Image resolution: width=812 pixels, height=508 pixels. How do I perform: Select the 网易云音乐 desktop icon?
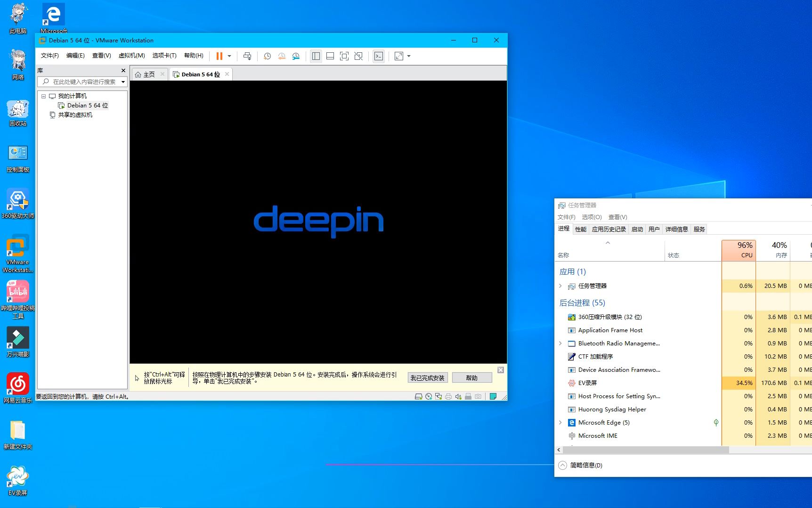pos(18,388)
